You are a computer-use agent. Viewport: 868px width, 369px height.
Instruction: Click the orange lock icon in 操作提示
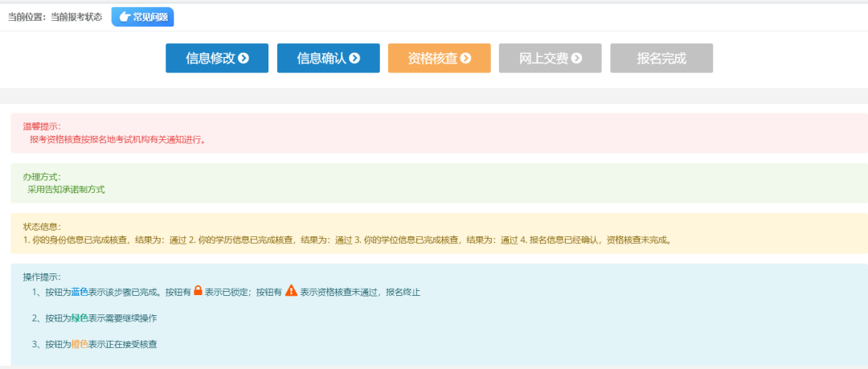pyautogui.click(x=198, y=291)
